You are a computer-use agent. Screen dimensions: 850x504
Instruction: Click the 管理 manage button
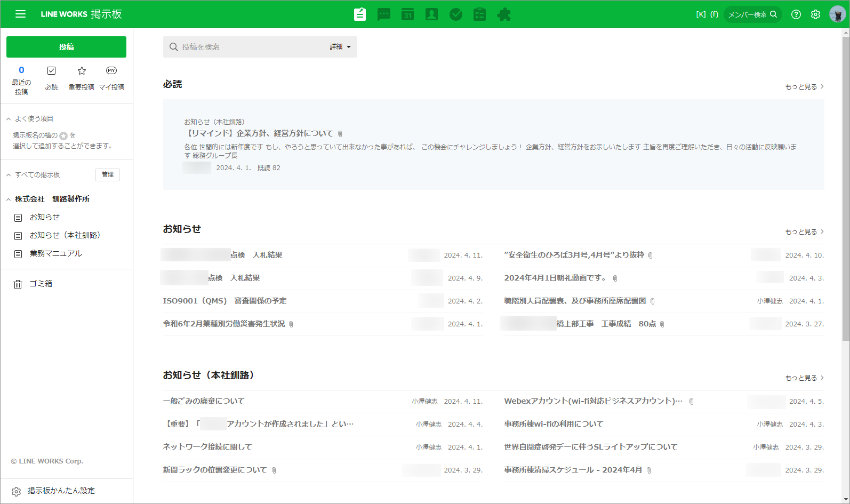click(108, 175)
